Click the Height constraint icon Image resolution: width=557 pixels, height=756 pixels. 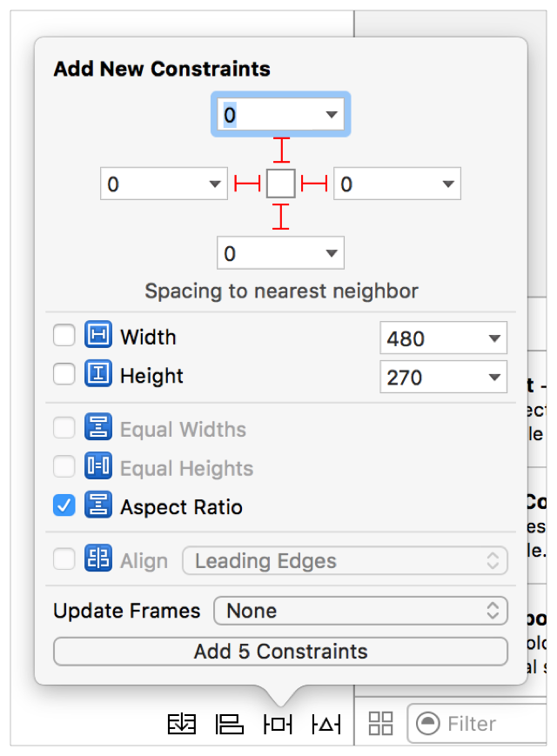(x=98, y=376)
